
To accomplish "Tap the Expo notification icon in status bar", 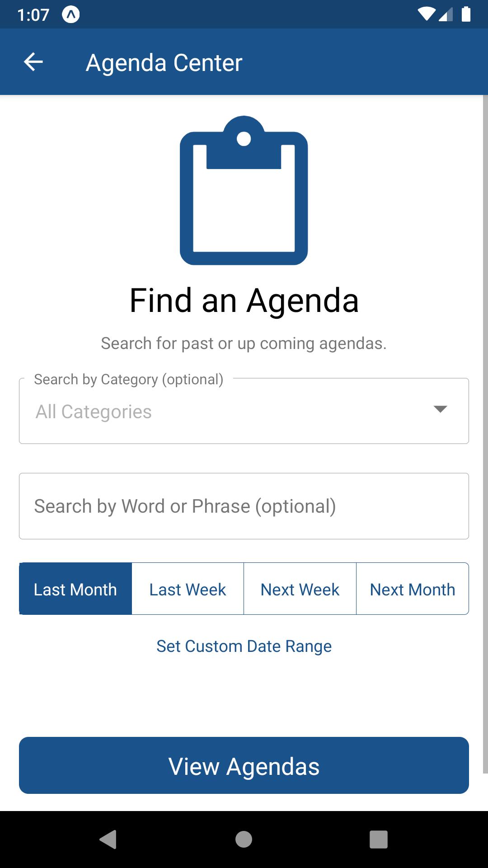I will pos(70,14).
